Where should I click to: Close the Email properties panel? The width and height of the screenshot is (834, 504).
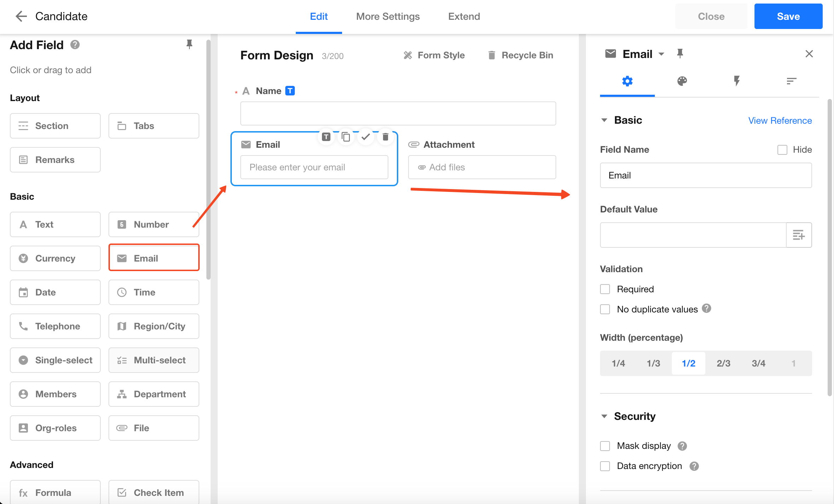pos(809,54)
